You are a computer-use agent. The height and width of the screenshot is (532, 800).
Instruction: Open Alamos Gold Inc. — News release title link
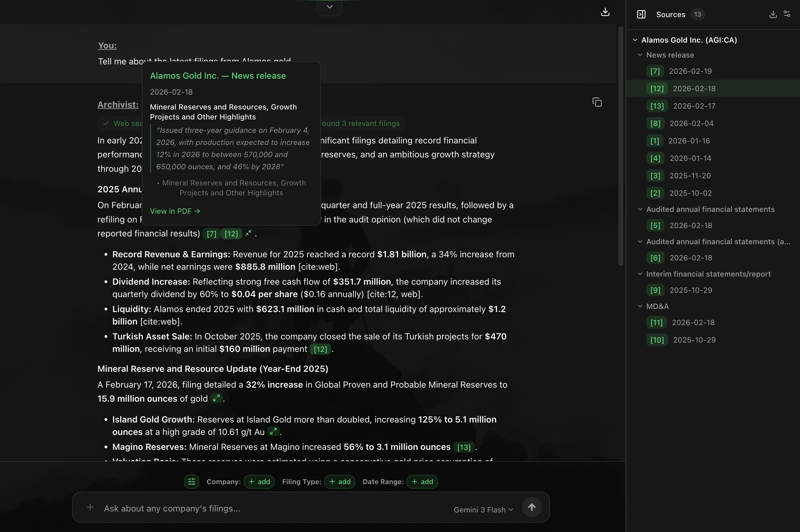click(x=218, y=76)
